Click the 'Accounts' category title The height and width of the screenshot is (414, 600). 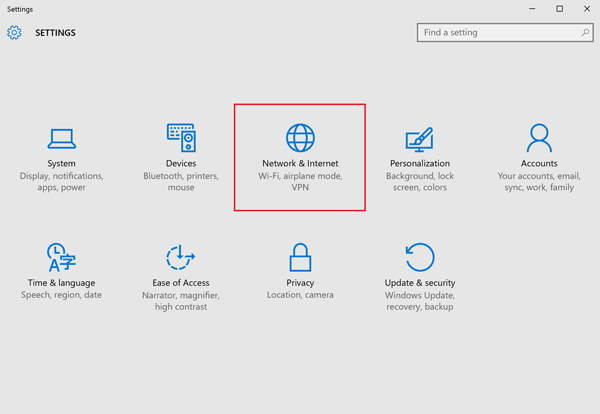(539, 163)
